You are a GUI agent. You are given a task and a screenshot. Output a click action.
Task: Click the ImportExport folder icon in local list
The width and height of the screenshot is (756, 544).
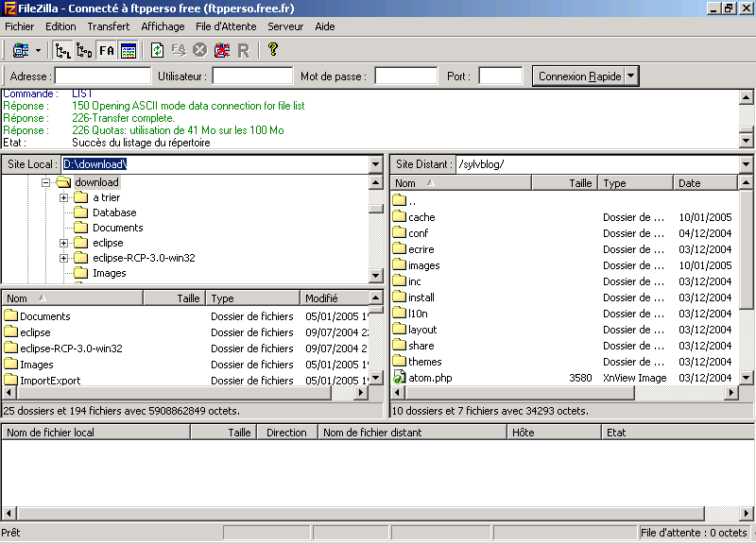click(x=11, y=380)
